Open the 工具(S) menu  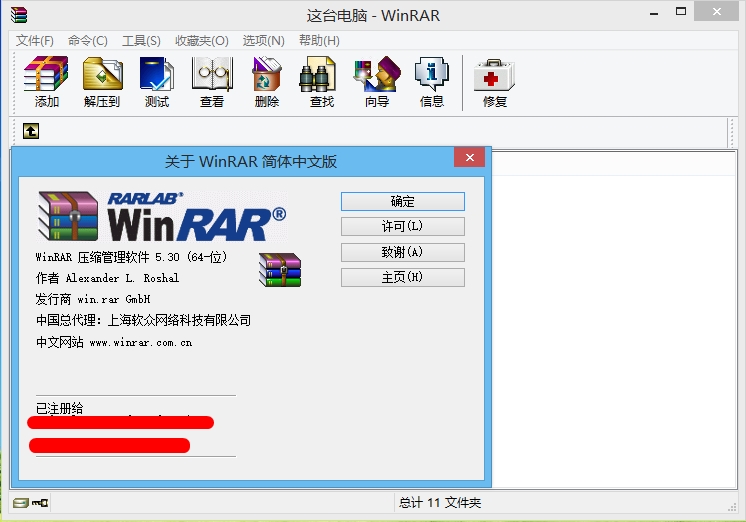coord(141,41)
